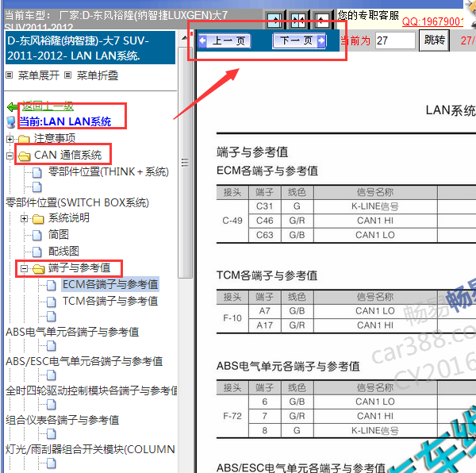Click the page icon next to 简图
The height and width of the screenshot is (473, 476).
(37, 235)
